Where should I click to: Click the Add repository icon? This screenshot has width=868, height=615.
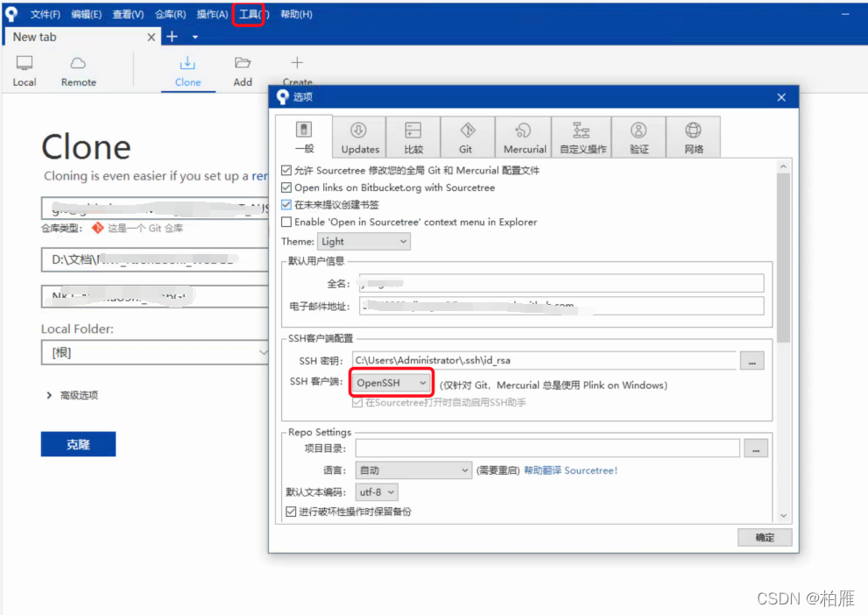click(243, 71)
